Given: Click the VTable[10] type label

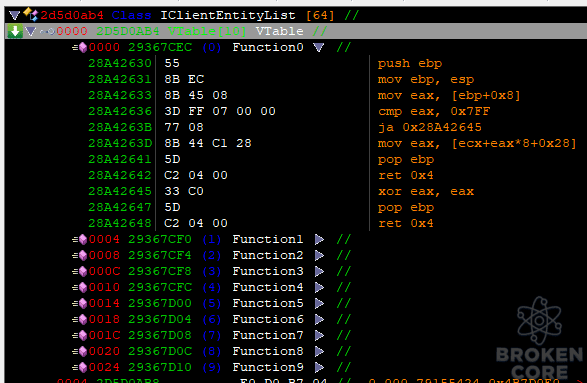Looking at the screenshot, I should pyautogui.click(x=207, y=31).
